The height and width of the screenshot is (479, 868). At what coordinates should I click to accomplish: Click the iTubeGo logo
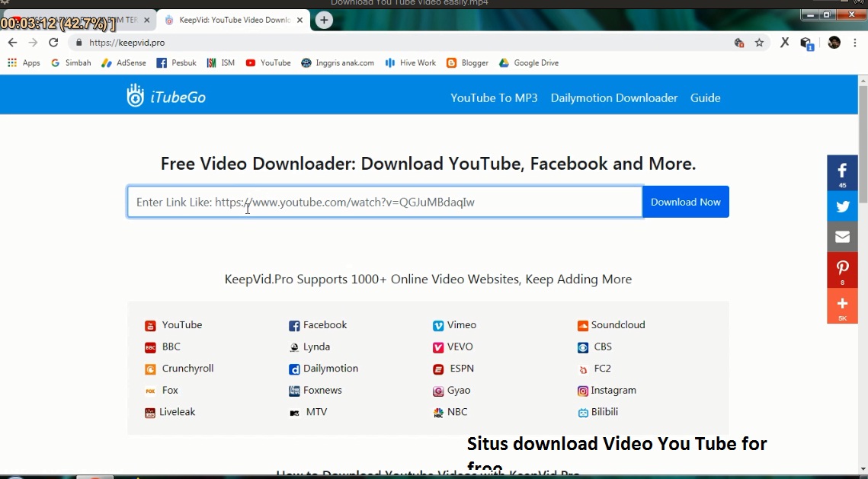click(x=166, y=96)
